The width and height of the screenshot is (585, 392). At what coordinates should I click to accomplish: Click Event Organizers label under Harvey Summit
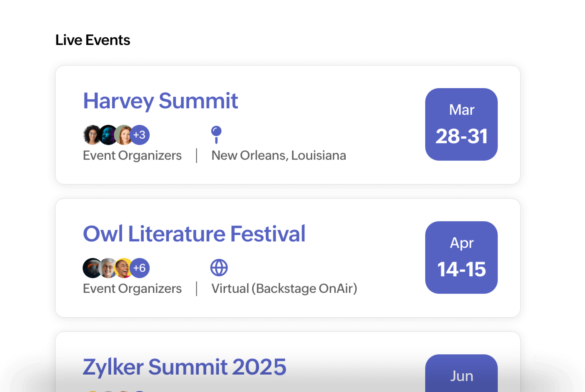[x=132, y=156]
